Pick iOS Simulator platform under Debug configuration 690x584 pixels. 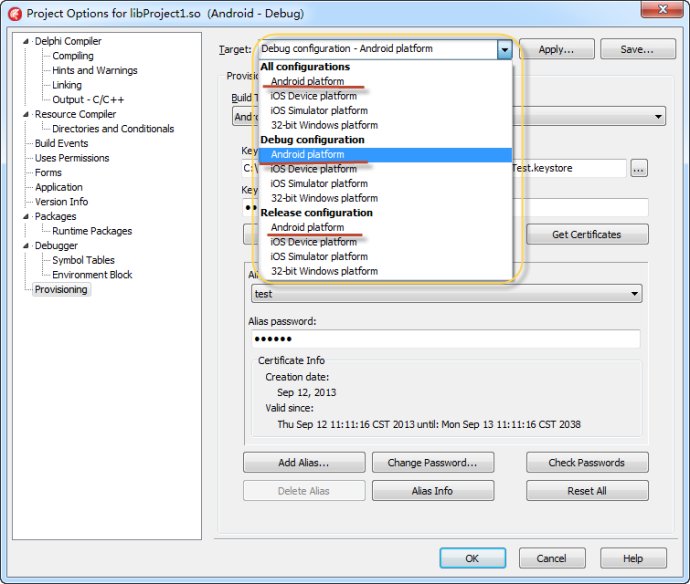coord(319,184)
